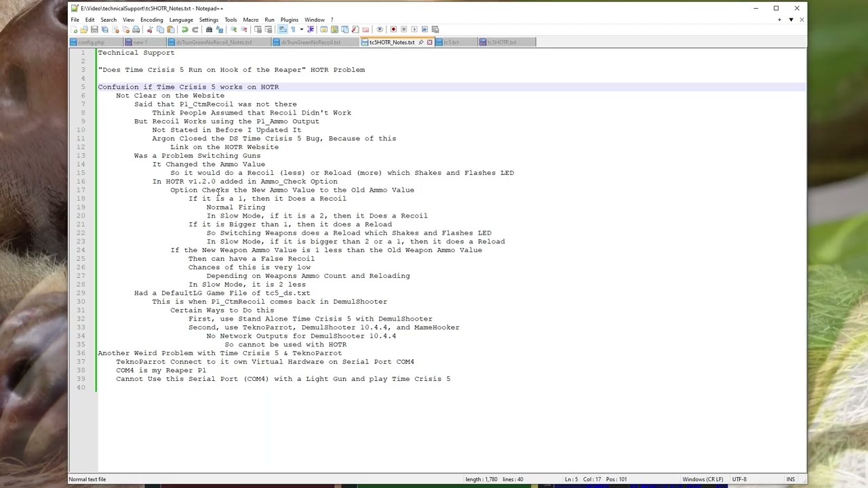Click the Redo toolbar icon
This screenshot has height=488, width=868.
[x=195, y=29]
